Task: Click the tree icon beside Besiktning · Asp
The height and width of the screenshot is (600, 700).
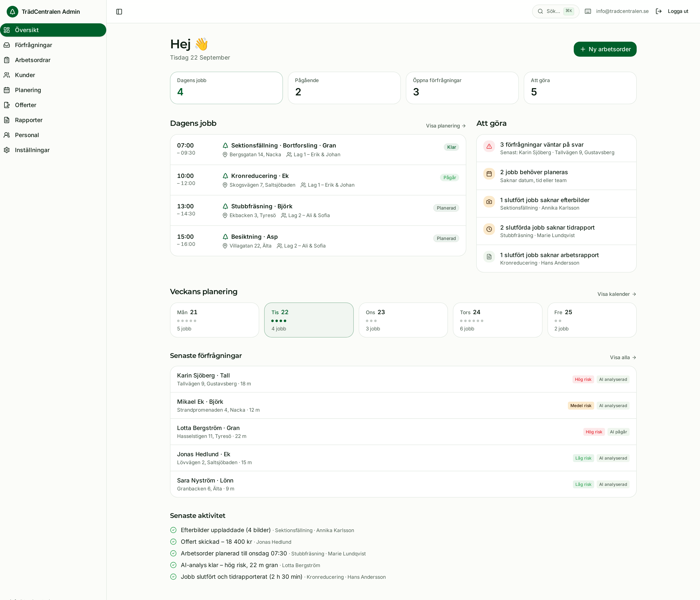Action: point(225,237)
